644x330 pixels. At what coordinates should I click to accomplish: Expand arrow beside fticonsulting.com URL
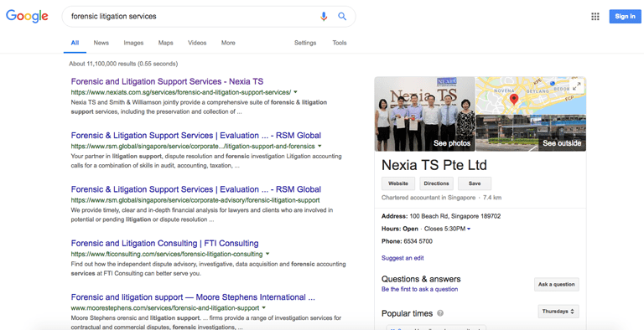pyautogui.click(x=267, y=254)
